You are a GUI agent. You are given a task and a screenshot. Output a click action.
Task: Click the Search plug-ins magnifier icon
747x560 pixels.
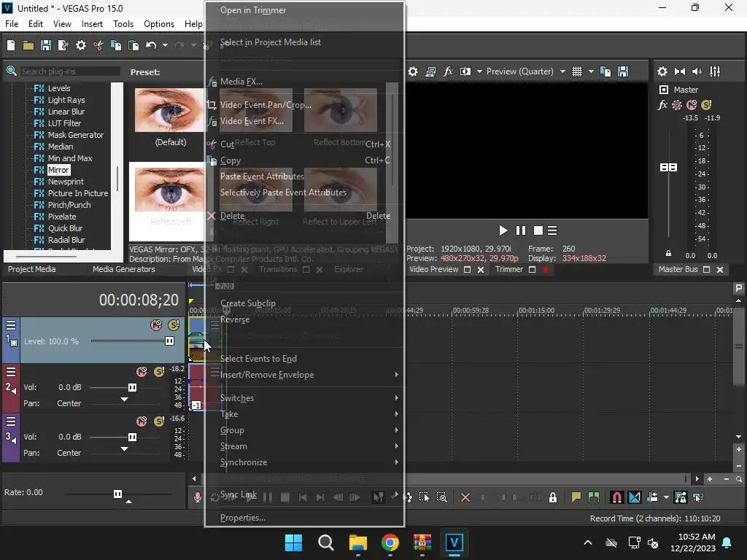12,71
